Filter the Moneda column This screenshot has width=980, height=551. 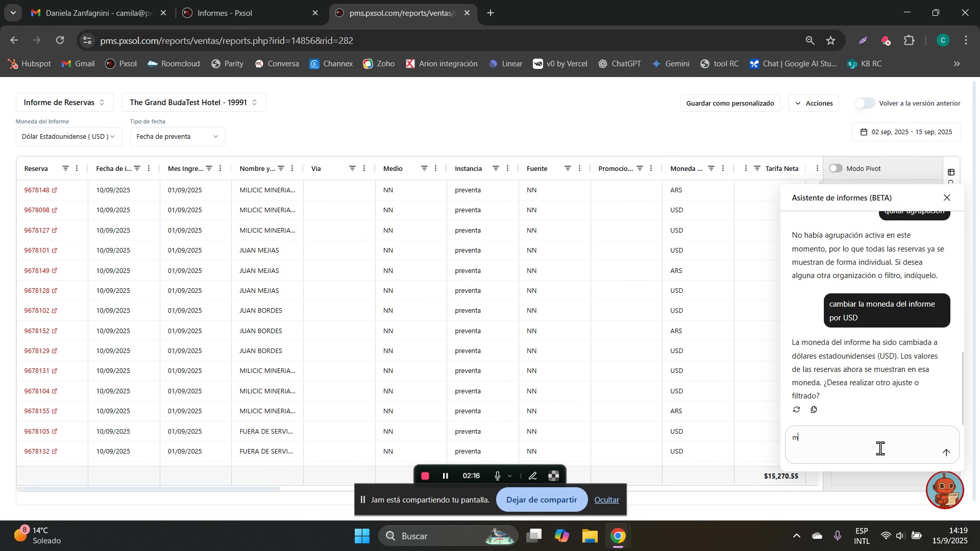click(x=711, y=168)
